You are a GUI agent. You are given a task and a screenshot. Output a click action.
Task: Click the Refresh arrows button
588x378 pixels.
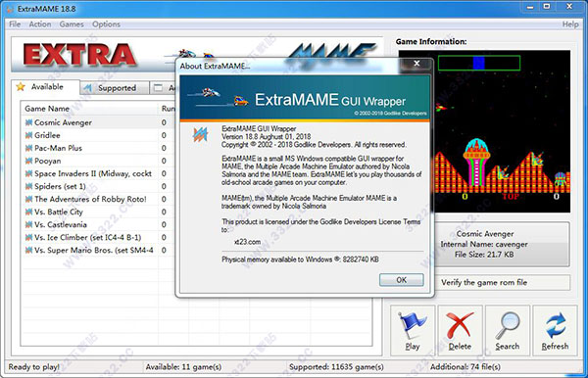[555, 330]
